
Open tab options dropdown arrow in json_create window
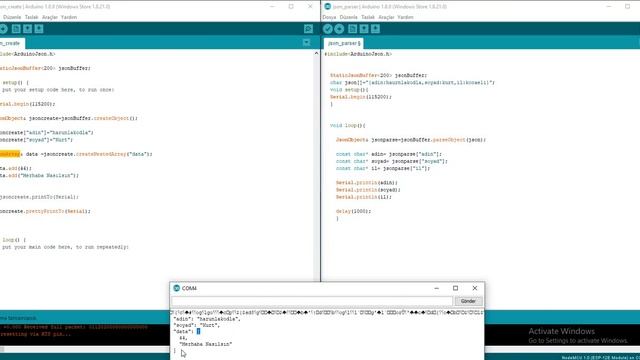click(x=307, y=42)
